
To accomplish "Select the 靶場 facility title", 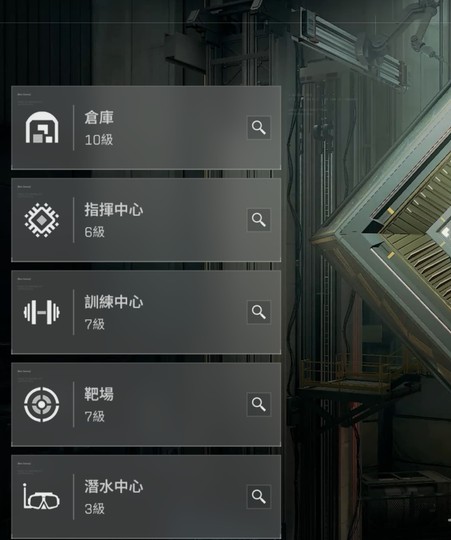I will (99, 394).
